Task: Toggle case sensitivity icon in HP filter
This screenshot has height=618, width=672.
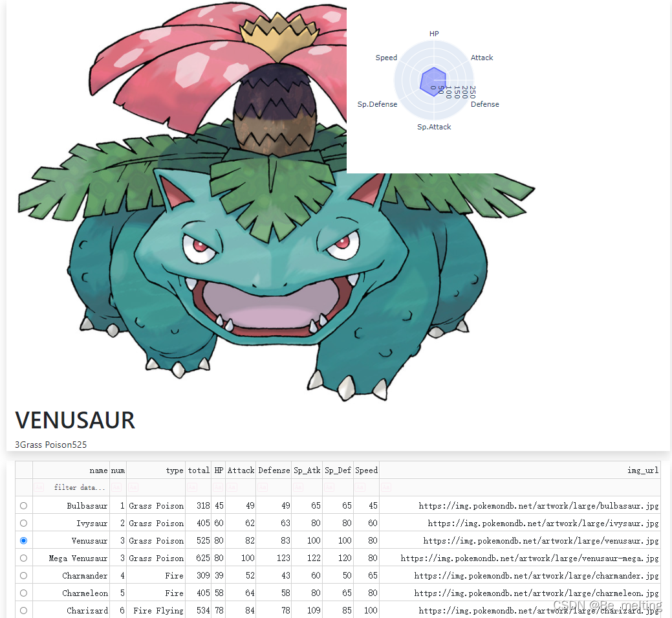Action: [x=218, y=488]
